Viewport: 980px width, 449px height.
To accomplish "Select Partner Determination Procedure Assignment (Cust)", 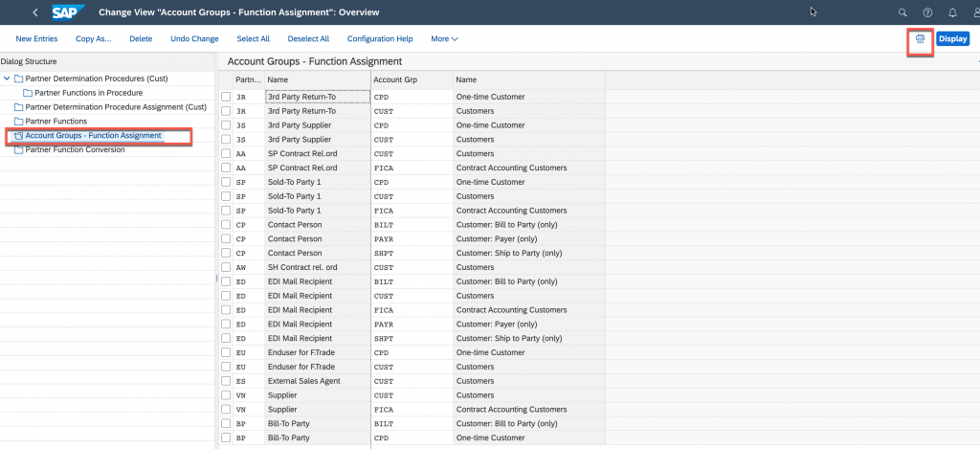I will point(116,107).
